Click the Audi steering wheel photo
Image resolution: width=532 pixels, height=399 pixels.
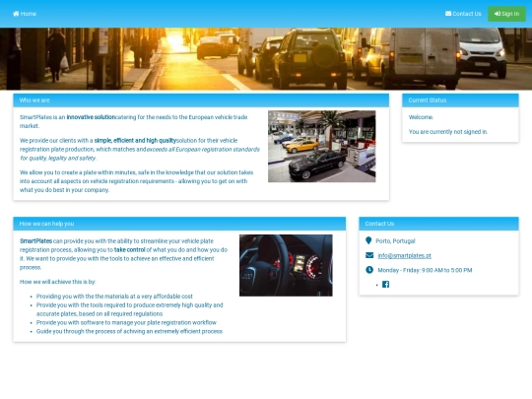[x=286, y=265]
